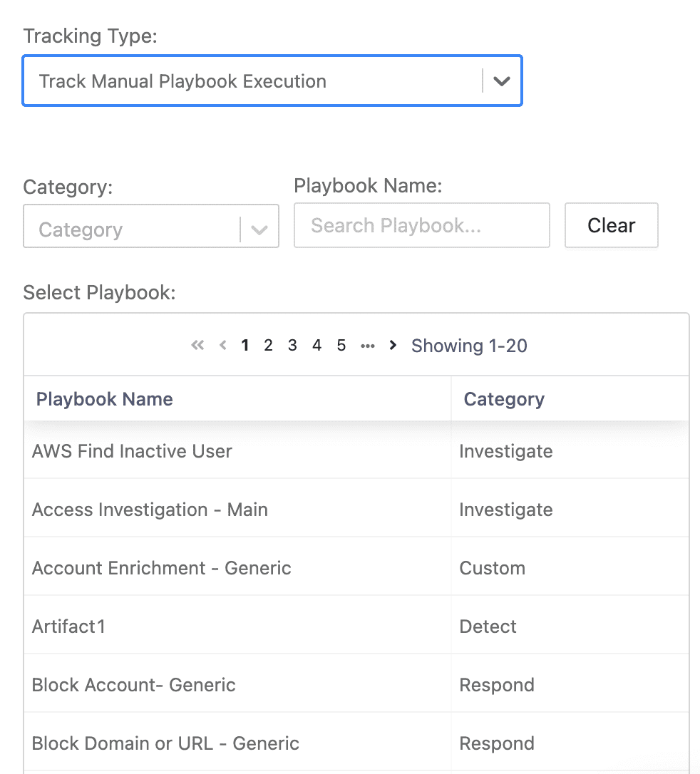Viewport: 700px width, 774px height.
Task: Sort by the Playbook Name column header
Action: (104, 399)
